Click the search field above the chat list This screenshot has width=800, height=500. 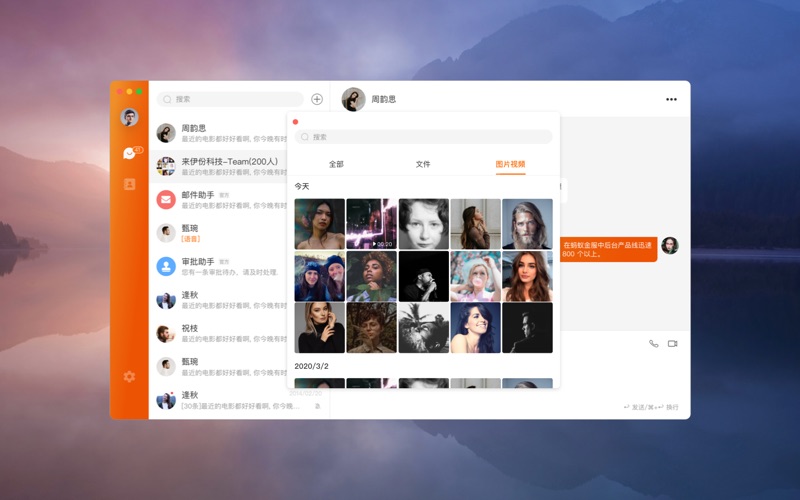tap(230, 99)
